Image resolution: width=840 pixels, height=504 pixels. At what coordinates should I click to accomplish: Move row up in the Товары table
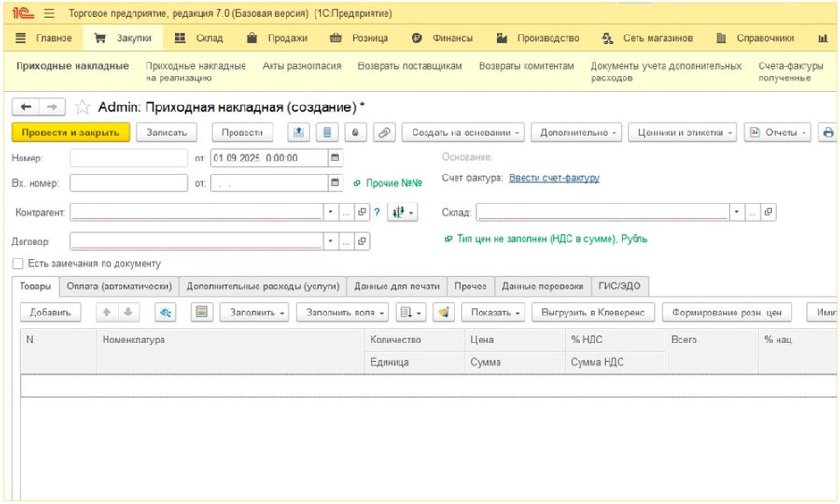(x=106, y=313)
